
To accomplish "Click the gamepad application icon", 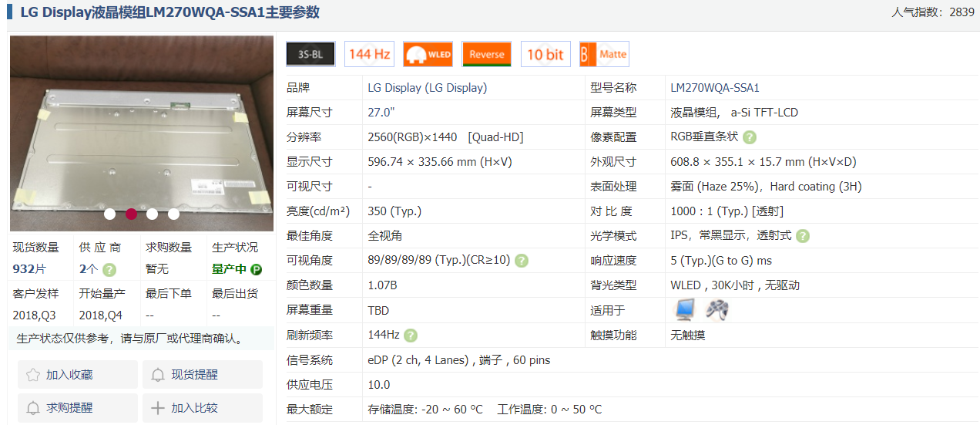I will pyautogui.click(x=717, y=309).
